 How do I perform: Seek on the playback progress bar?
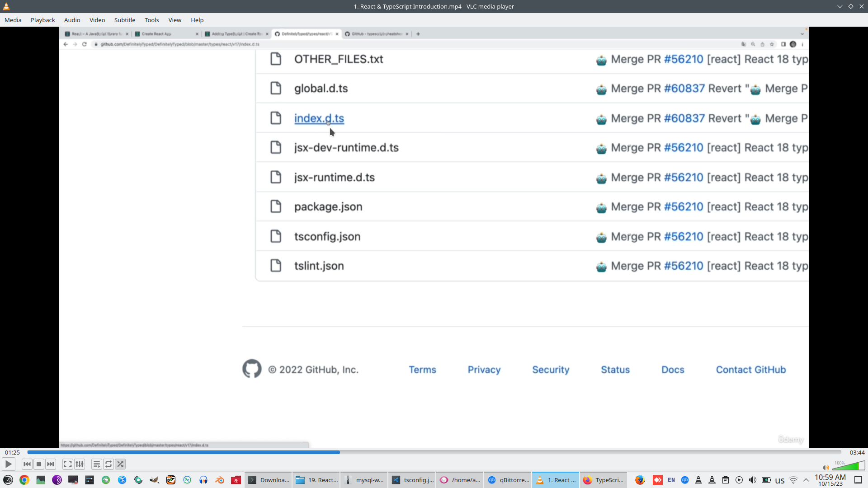[x=434, y=452]
